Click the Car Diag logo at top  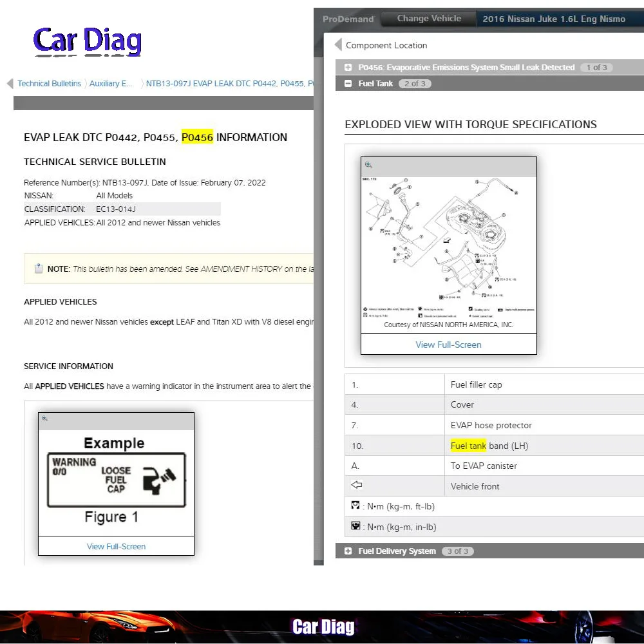click(88, 41)
